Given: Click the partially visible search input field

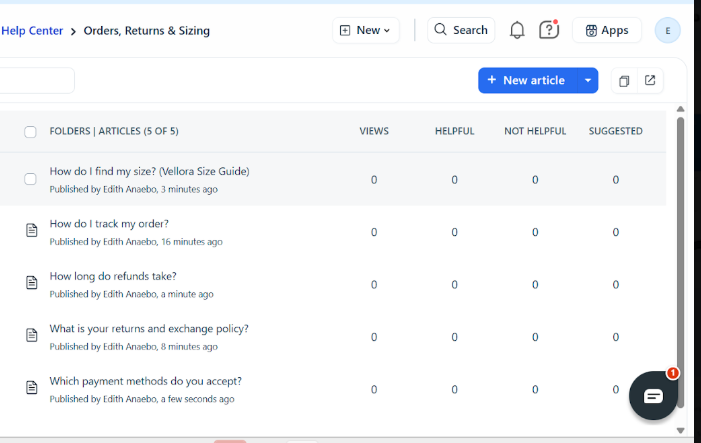Looking at the screenshot, I should pyautogui.click(x=37, y=80).
